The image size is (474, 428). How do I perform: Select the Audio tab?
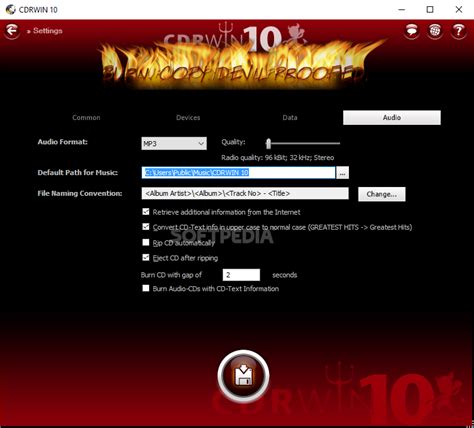392,118
